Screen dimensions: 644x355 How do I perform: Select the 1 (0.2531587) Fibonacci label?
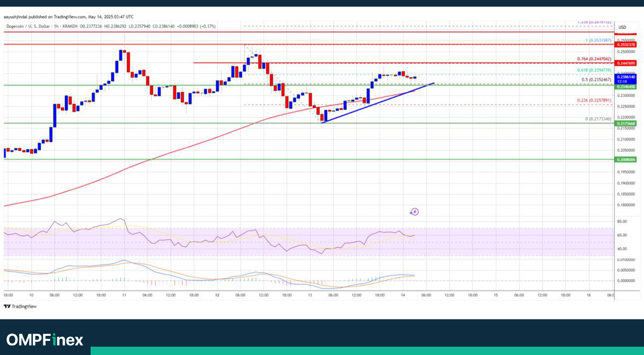(x=598, y=40)
